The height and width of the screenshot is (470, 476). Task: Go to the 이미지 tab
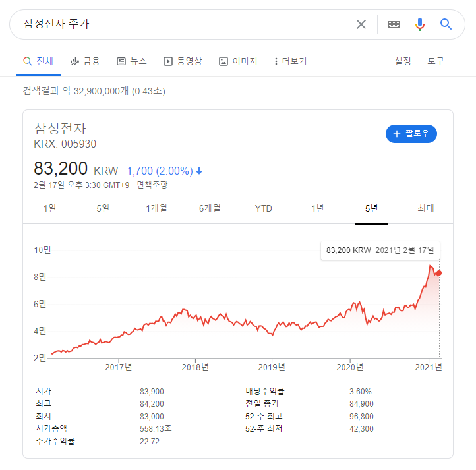(238, 61)
